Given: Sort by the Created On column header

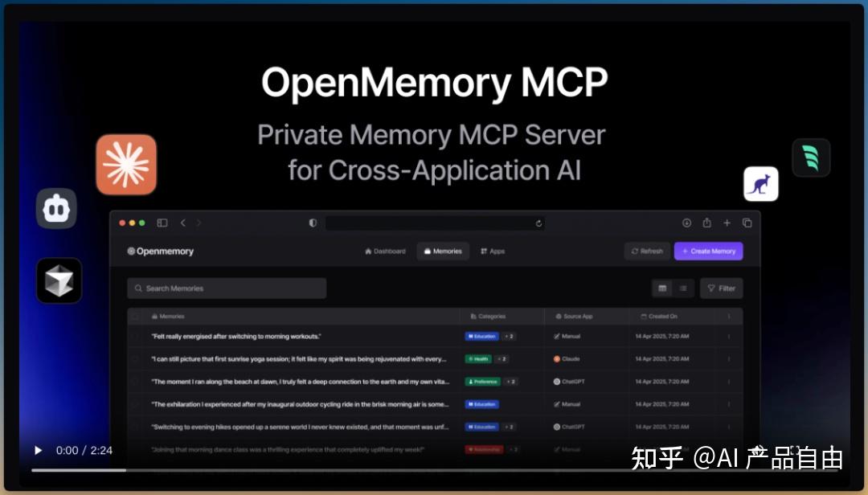Looking at the screenshot, I should pos(659,316).
